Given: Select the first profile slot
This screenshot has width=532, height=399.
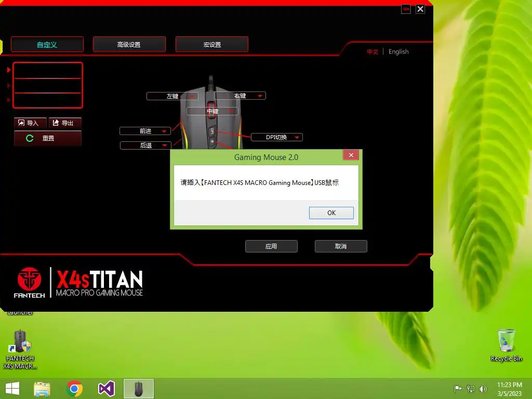Looking at the screenshot, I should click(47, 71).
